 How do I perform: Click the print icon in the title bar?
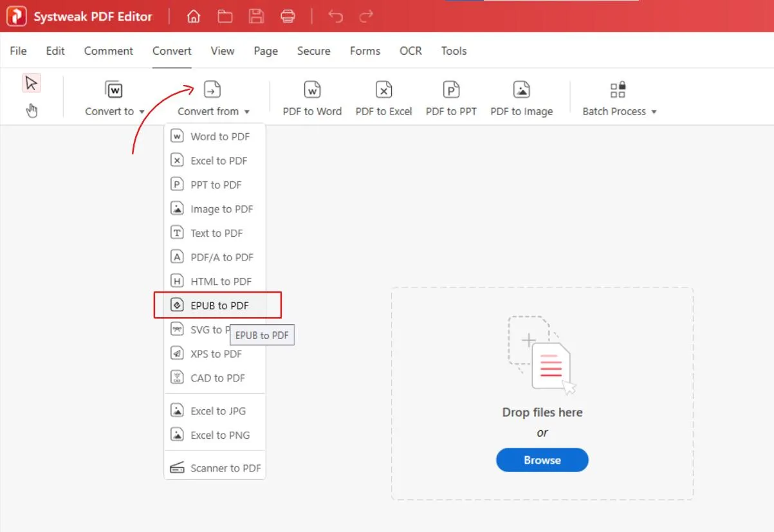click(x=288, y=16)
